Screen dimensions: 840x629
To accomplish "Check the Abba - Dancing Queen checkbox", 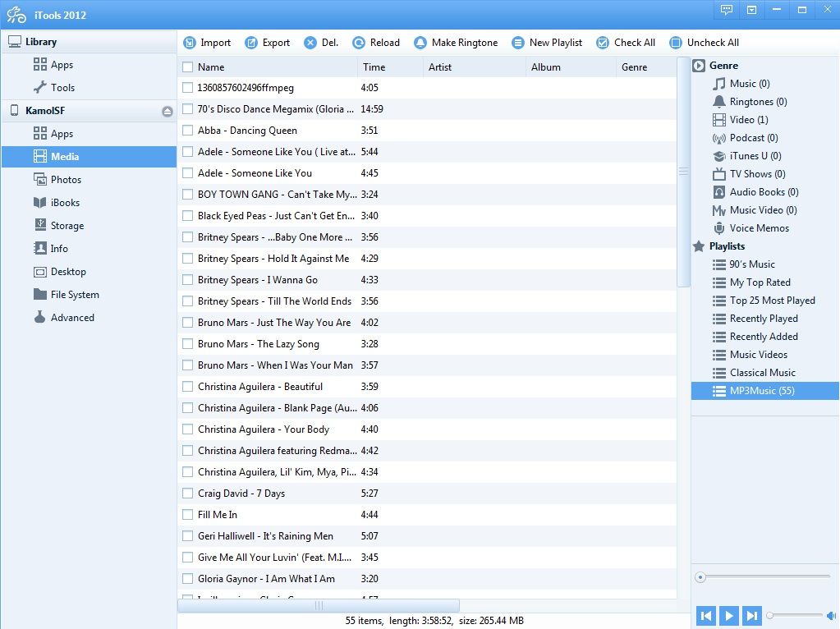I will pyautogui.click(x=187, y=131).
